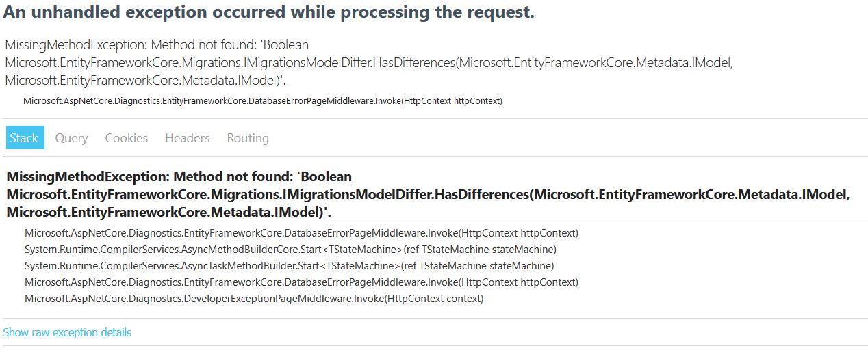
Task: Click Show raw exception details link
Action: (67, 333)
